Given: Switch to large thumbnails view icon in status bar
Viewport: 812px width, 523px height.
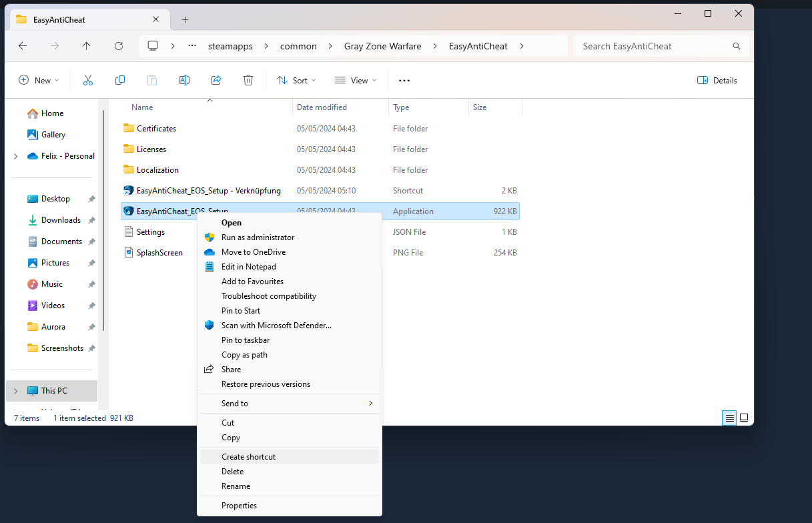Looking at the screenshot, I should 744,418.
